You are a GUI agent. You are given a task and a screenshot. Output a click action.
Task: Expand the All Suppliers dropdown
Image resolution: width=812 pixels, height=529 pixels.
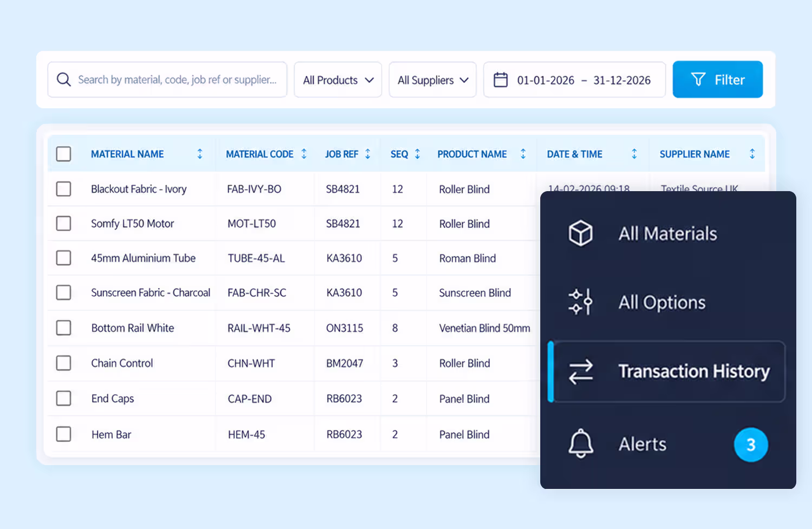433,80
